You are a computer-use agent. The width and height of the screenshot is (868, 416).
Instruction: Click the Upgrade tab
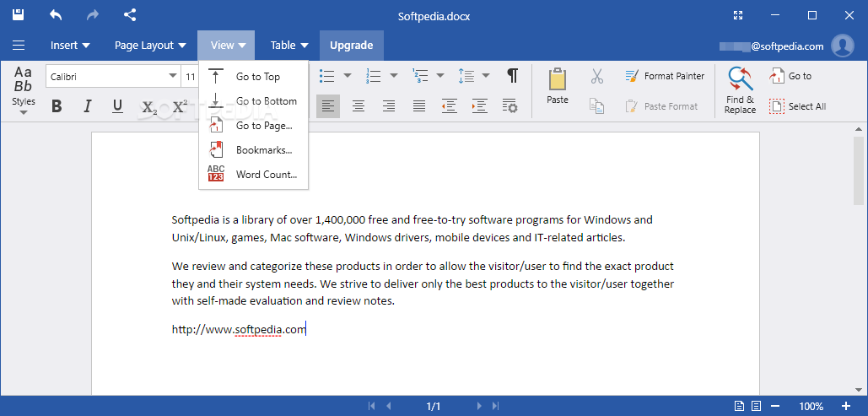click(x=352, y=46)
